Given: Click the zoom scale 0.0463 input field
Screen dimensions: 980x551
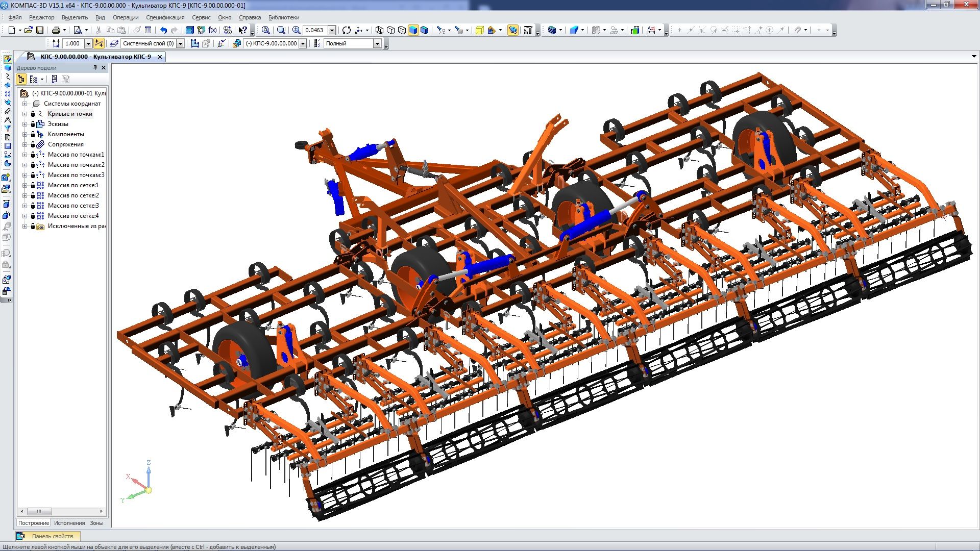Looking at the screenshot, I should [x=315, y=30].
